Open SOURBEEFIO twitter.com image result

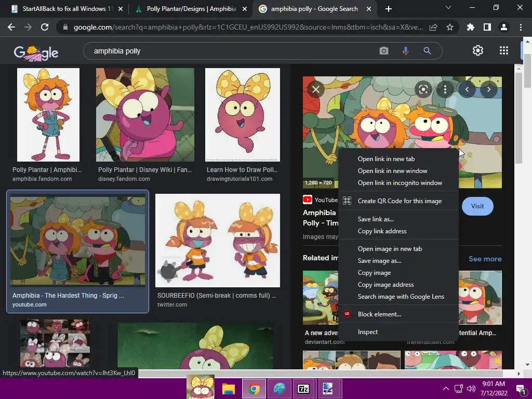[218, 240]
